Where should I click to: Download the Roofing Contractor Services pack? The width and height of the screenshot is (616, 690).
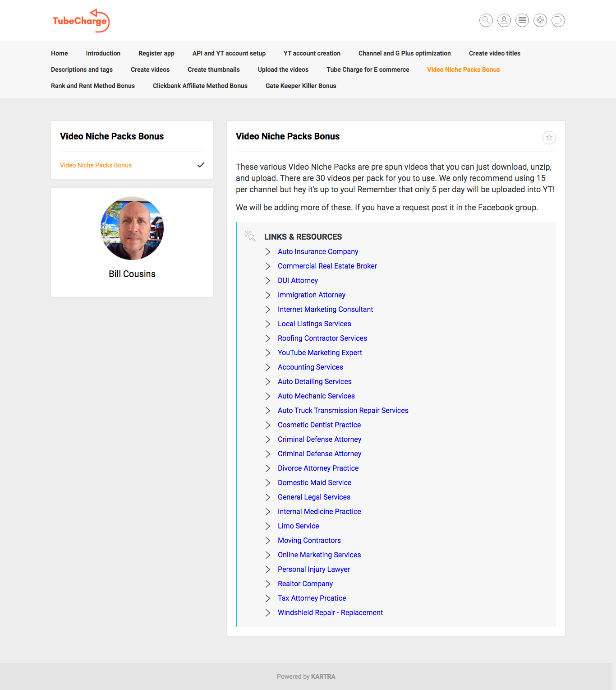322,338
